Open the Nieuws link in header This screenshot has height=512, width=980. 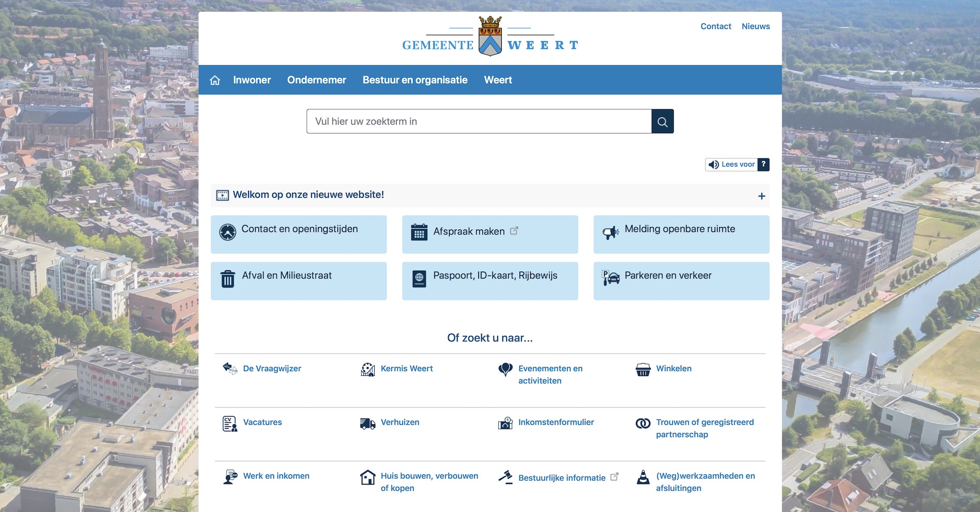(x=755, y=27)
